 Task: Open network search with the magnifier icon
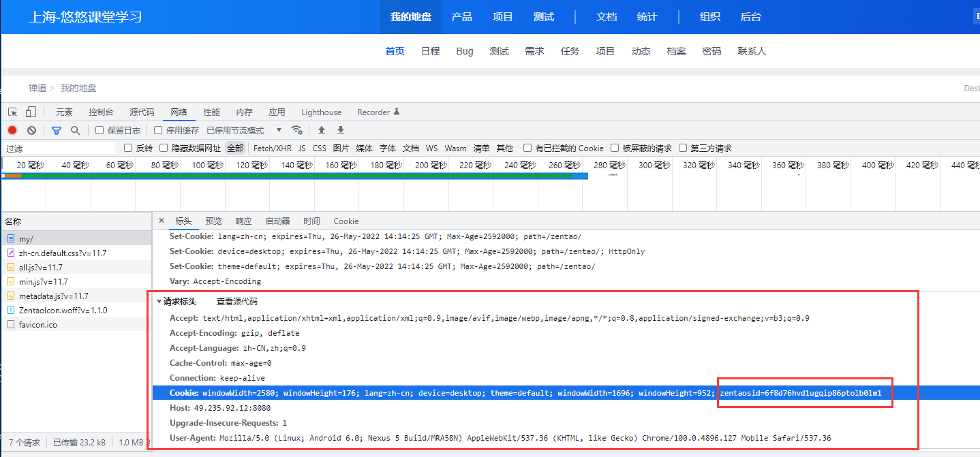click(75, 131)
